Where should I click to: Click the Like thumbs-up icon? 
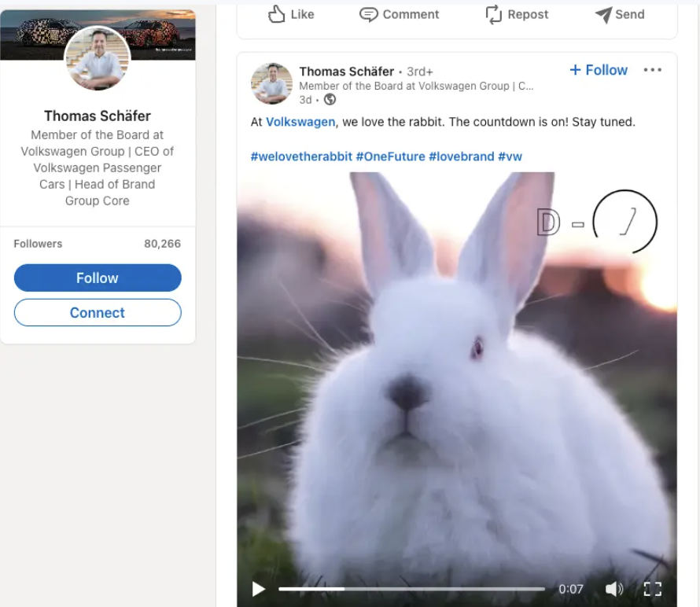point(277,14)
